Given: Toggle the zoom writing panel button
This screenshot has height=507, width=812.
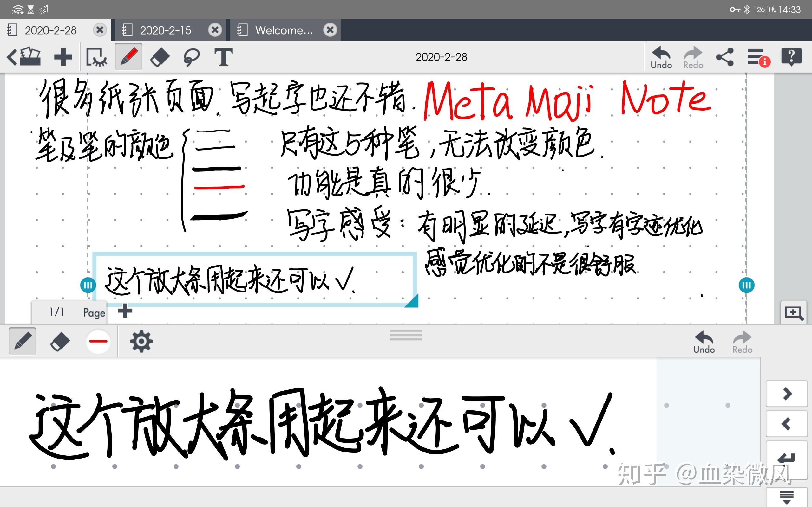Looking at the screenshot, I should [794, 313].
